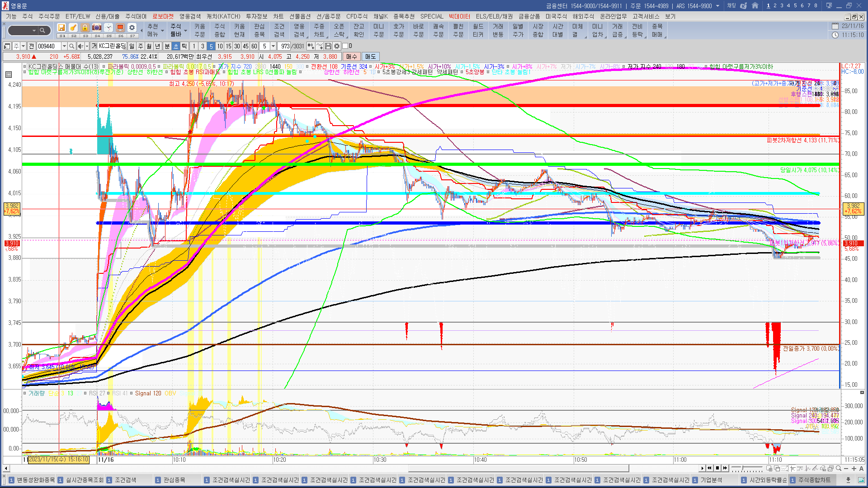Screen dimensions: 868x488
Task: Open the interval value dropdown next to 5
Action: (x=273, y=46)
